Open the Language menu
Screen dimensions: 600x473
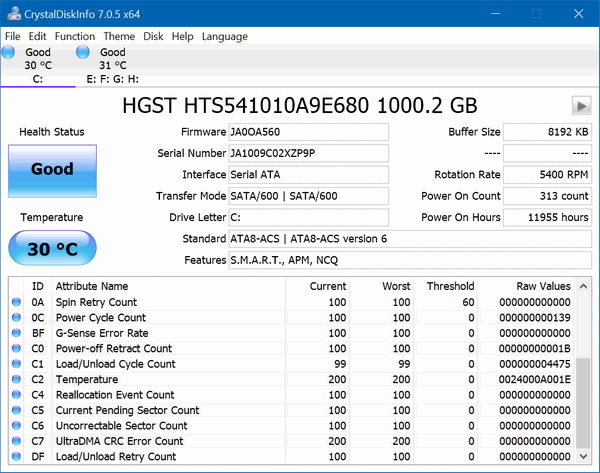coord(225,36)
